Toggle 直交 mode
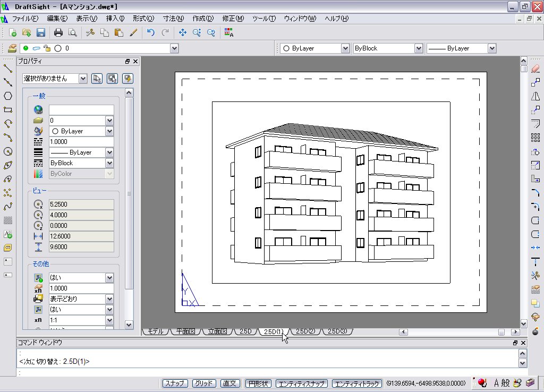544x392 pixels. tap(229, 384)
